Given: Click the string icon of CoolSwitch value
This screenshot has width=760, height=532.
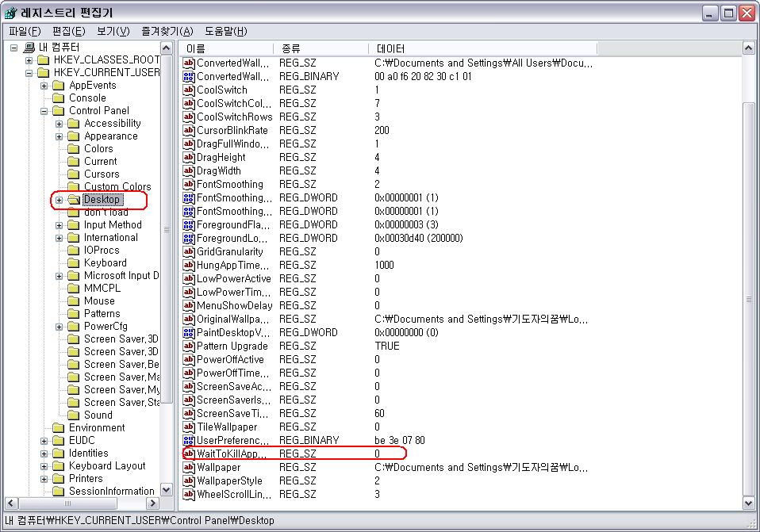Looking at the screenshot, I should coord(189,90).
